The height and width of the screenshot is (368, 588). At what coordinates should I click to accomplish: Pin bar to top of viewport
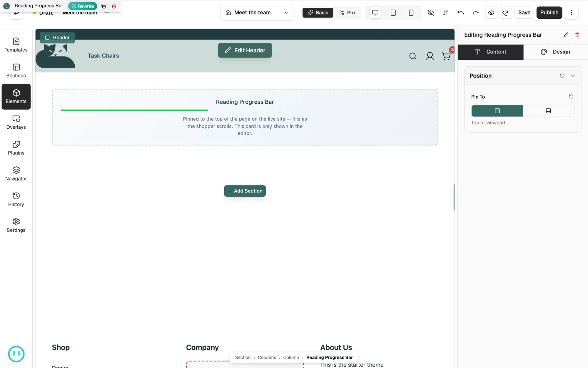497,111
